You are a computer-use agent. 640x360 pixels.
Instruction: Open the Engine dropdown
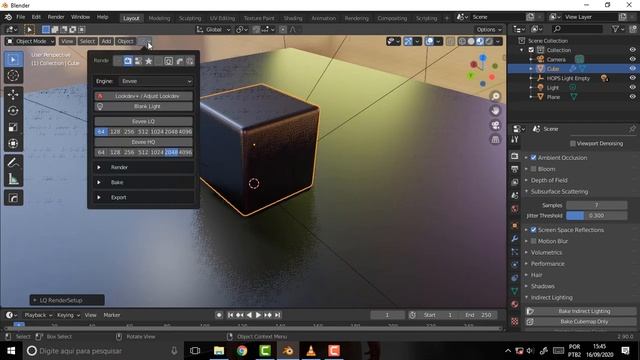click(156, 81)
